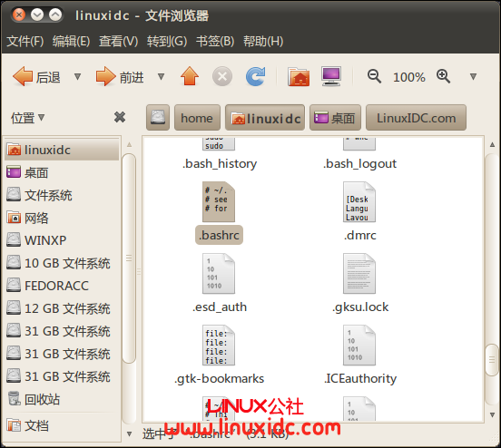Open the 帮助(H) menu

[x=263, y=41]
